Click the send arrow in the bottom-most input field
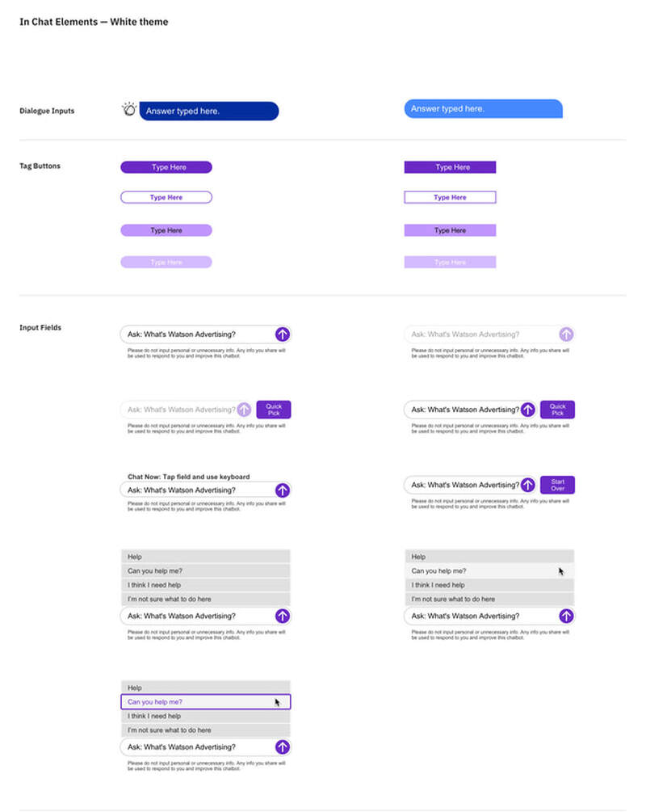This screenshot has height=812, width=646. [x=282, y=747]
